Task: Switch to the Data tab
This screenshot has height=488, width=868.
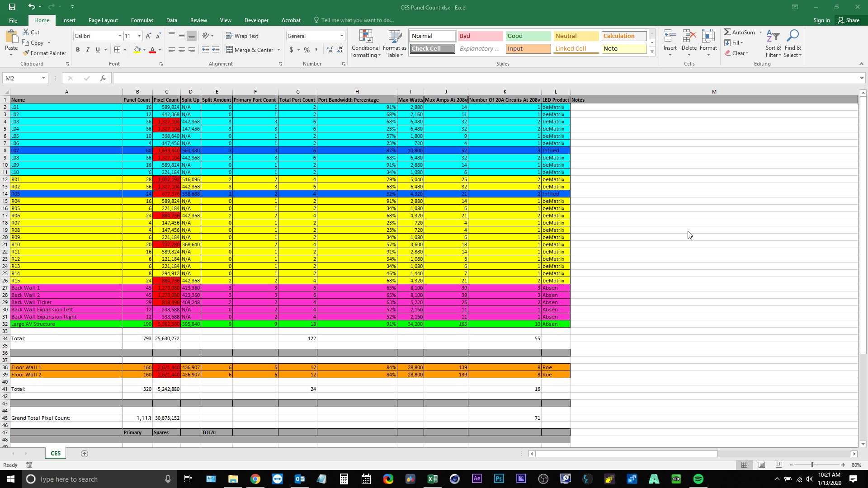Action: coord(171,20)
